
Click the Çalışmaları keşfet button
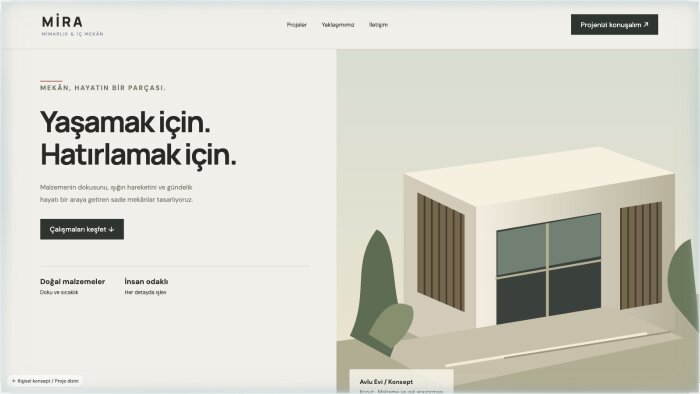coord(82,229)
